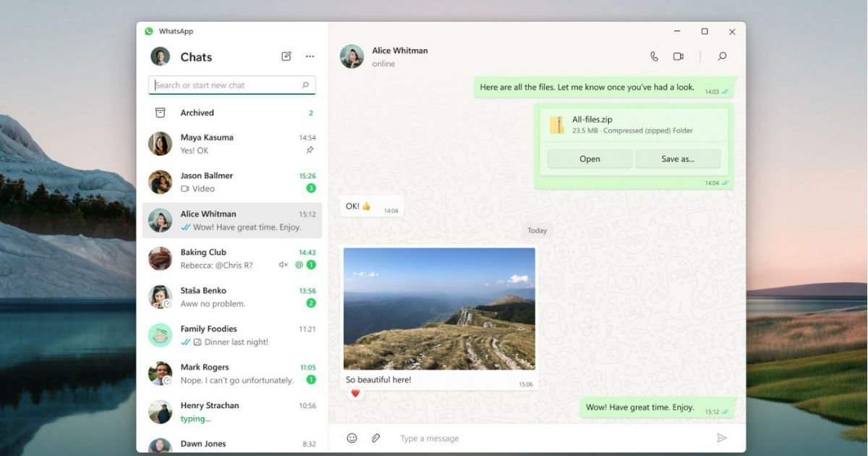
Task: Click the 'OK!' thumbs up message bubble
Action: [x=372, y=207]
